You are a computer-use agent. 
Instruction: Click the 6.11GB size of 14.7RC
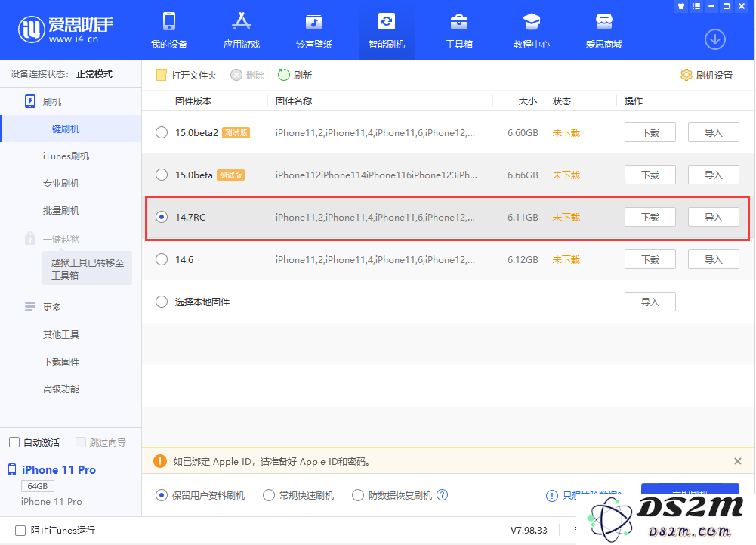coord(523,217)
